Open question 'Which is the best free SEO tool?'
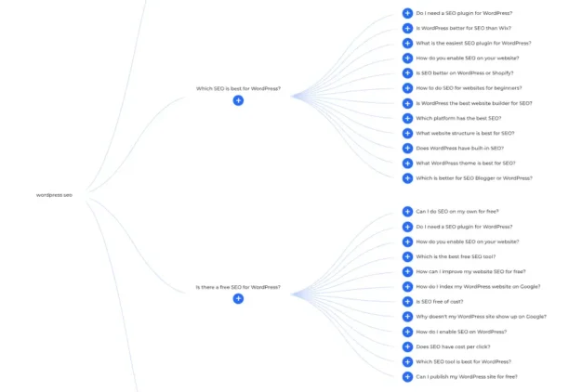 click(x=456, y=256)
